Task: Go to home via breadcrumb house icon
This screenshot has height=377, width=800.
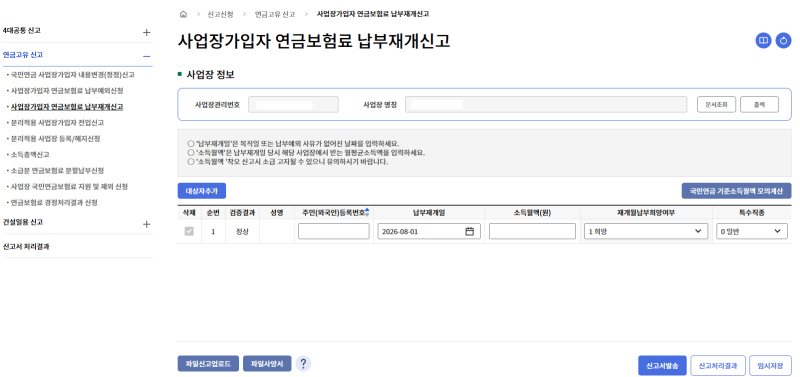Action: pyautogui.click(x=184, y=14)
